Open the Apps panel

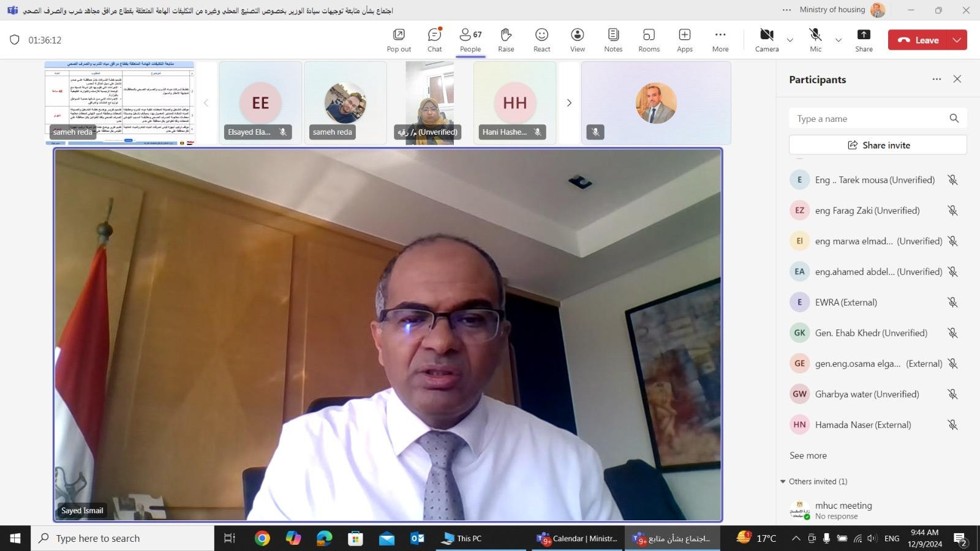click(684, 40)
